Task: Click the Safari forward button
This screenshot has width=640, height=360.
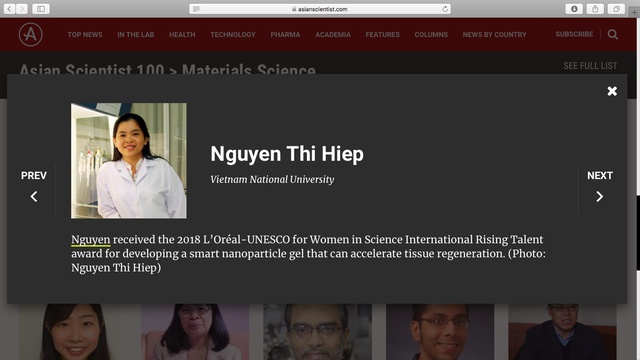Action: coord(22,9)
